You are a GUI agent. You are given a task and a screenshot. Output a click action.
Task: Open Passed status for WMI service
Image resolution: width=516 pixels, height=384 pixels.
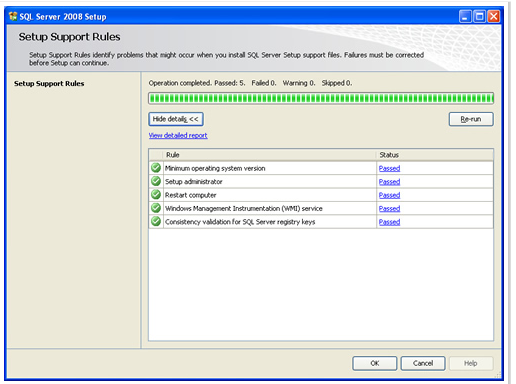(389, 208)
